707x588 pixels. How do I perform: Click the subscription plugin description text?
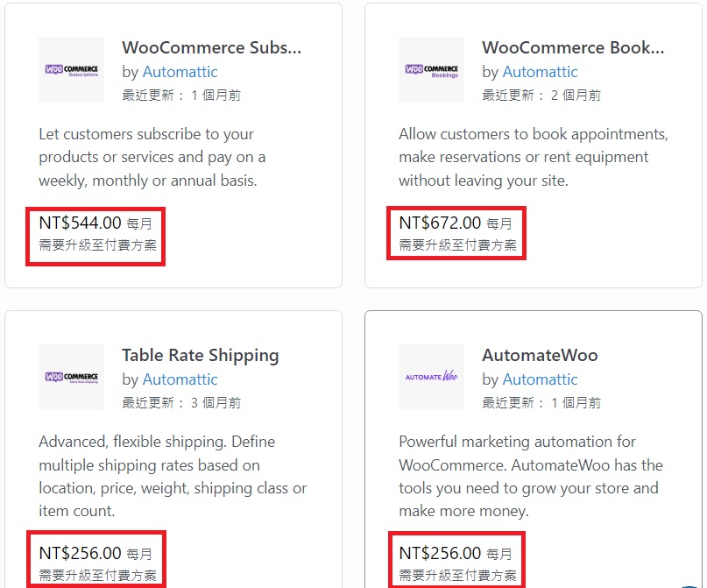[x=152, y=158]
